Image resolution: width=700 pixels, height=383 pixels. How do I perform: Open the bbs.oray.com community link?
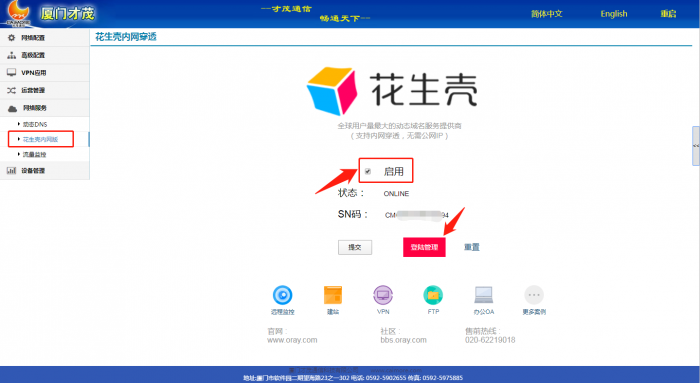[x=404, y=340]
